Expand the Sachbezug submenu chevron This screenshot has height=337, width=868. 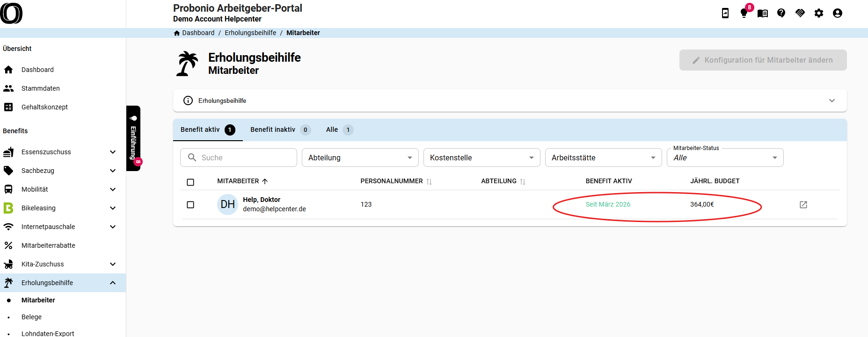113,171
